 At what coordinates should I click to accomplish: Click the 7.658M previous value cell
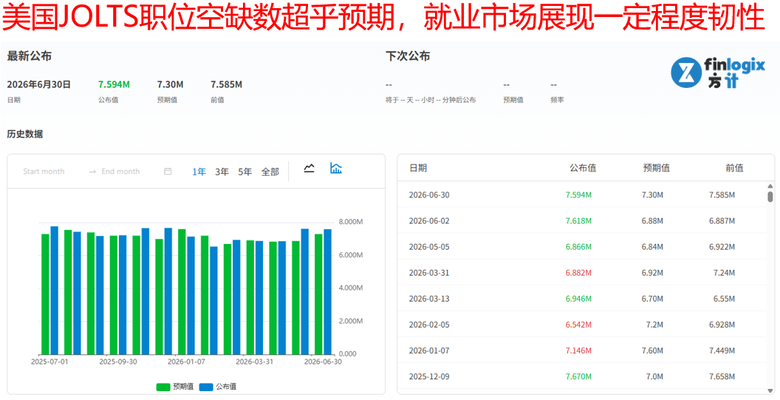(722, 377)
